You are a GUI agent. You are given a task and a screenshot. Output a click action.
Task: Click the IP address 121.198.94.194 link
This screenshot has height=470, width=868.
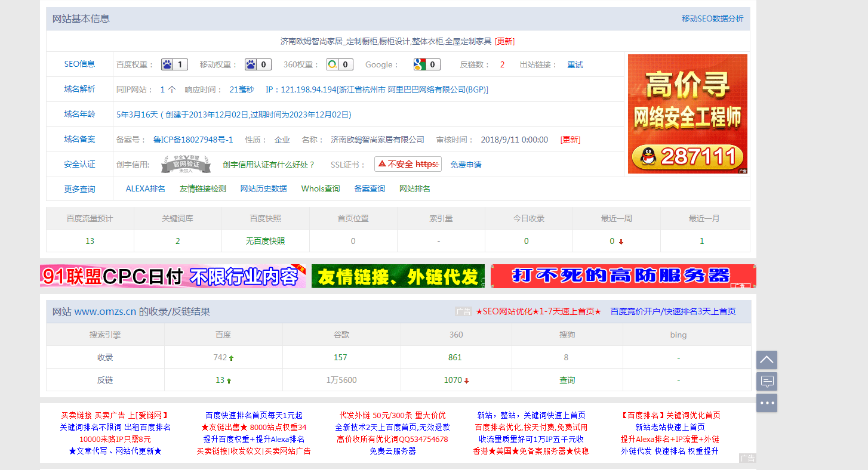click(x=377, y=89)
